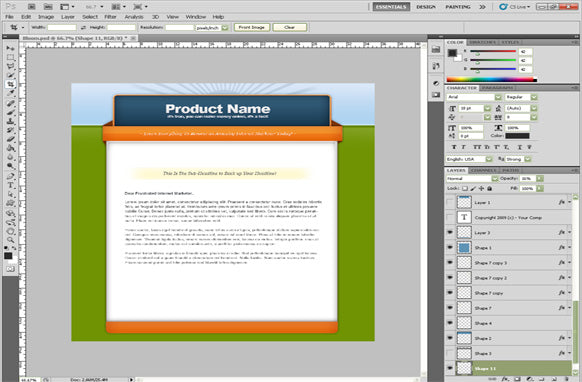The height and width of the screenshot is (382, 582).
Task: Select the Zoom tool
Action: (10, 240)
